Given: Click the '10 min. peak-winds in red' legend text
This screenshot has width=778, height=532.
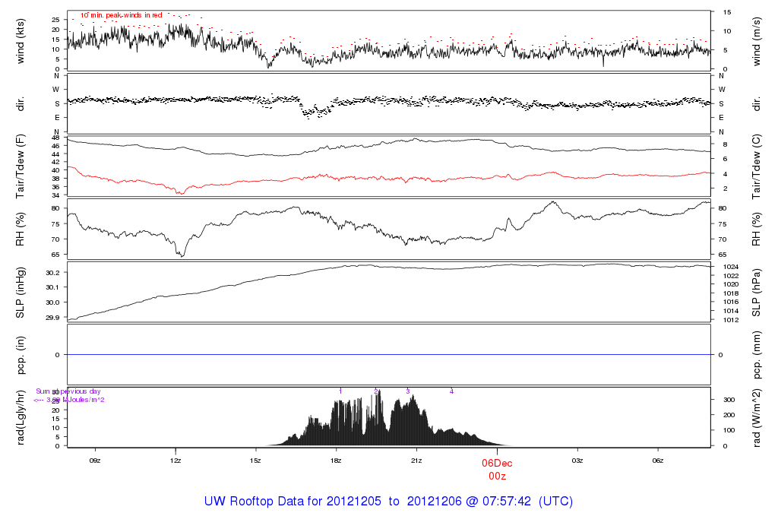Looking at the screenshot, I should click(121, 15).
